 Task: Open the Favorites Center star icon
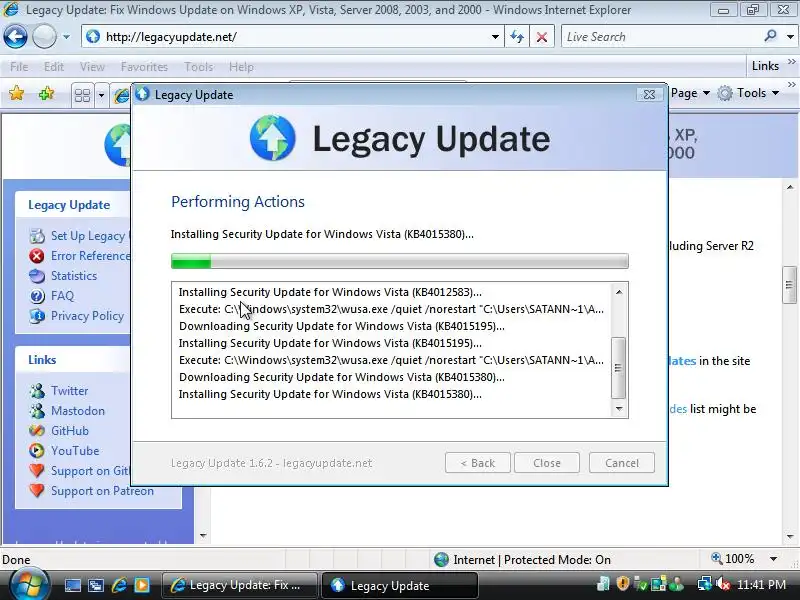tap(16, 93)
